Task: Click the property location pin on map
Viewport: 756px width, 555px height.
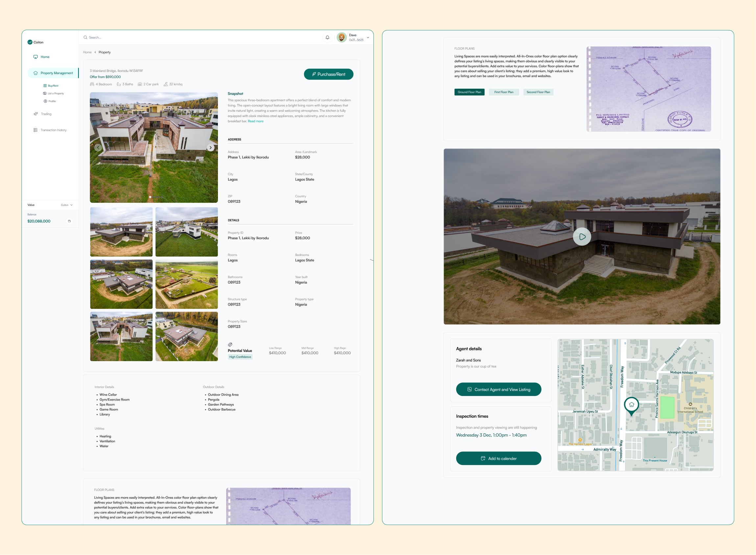Action: tap(631, 405)
